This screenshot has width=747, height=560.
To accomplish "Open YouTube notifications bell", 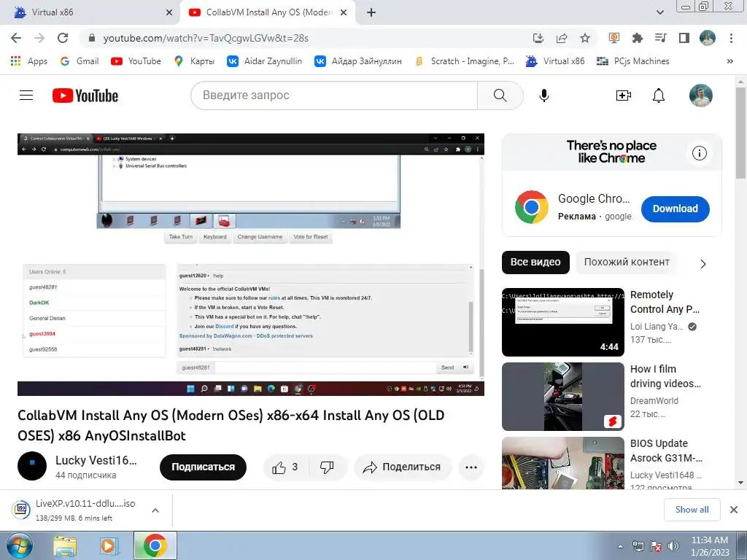I will [659, 96].
